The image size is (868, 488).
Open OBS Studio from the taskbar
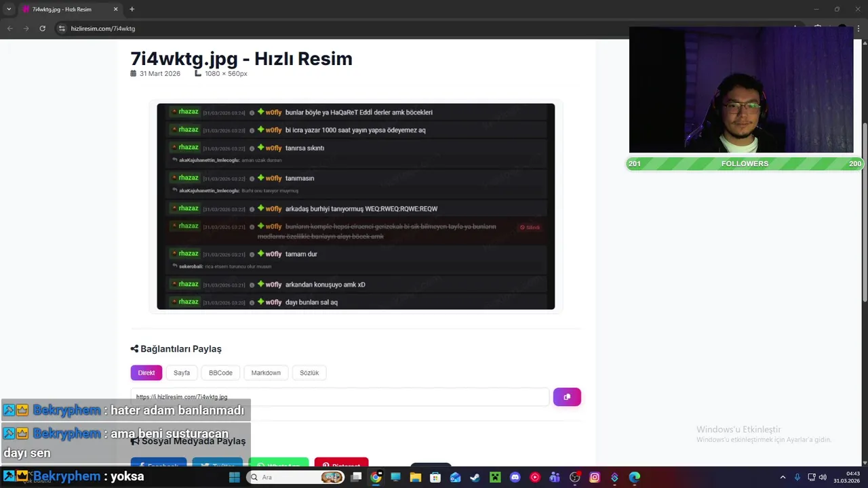(575, 477)
